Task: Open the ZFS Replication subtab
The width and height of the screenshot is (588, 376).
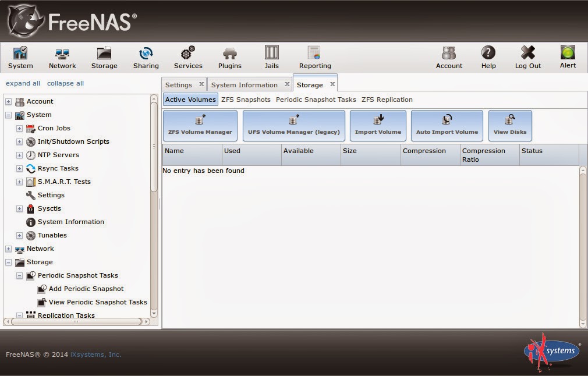Action: tap(387, 100)
